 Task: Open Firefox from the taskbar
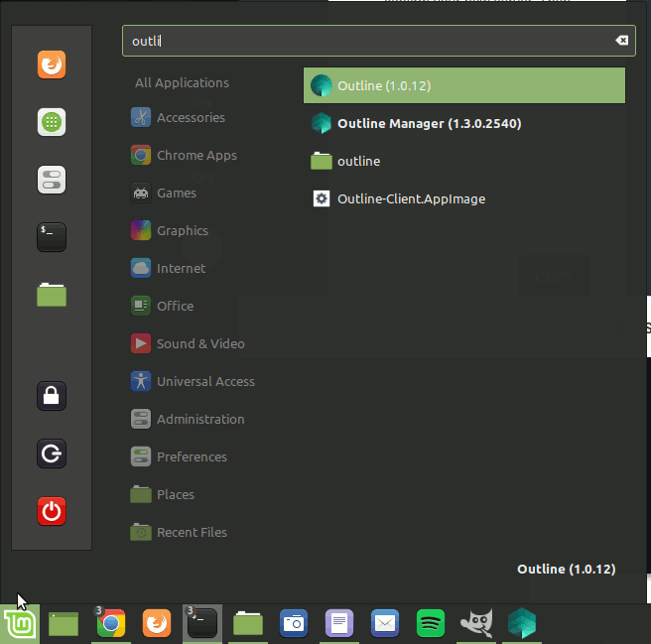click(x=157, y=623)
